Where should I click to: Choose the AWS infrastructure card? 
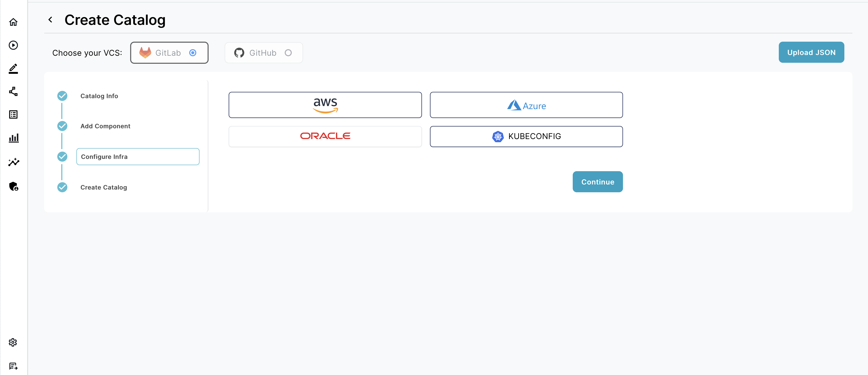pyautogui.click(x=325, y=105)
